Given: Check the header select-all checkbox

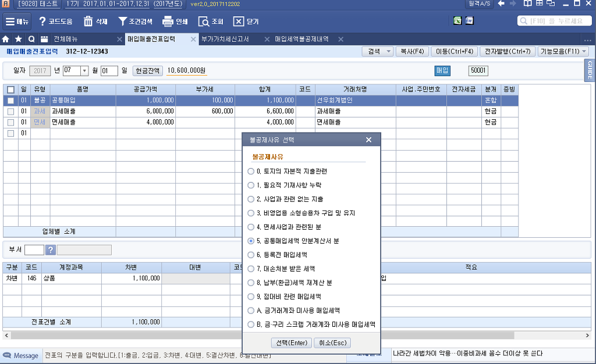Looking at the screenshot, I should click(x=10, y=90).
